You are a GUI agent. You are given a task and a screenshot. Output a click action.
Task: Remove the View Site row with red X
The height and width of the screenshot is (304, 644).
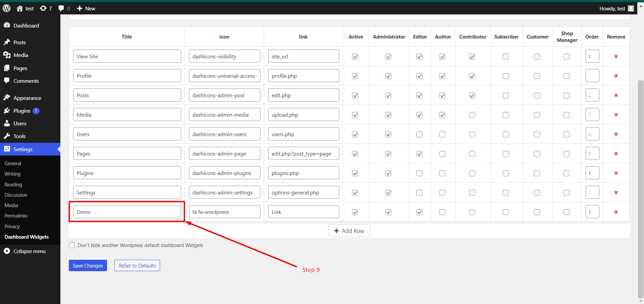click(616, 56)
